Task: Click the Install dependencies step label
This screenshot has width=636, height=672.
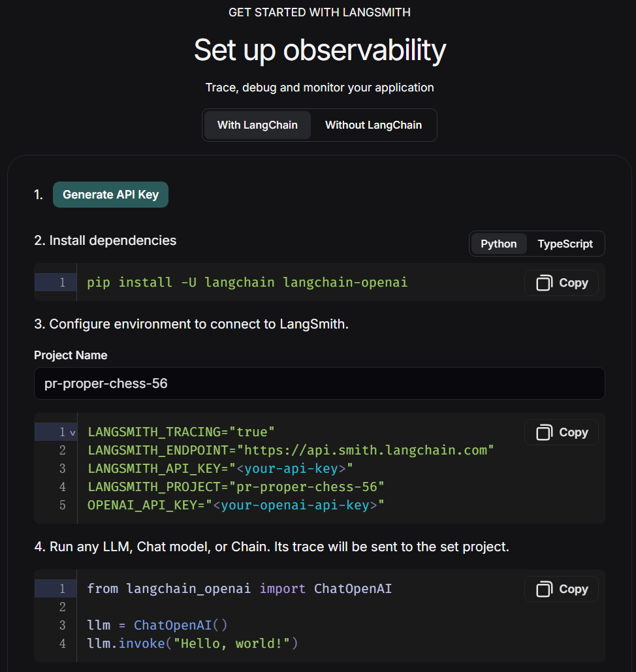Action: [x=105, y=240]
